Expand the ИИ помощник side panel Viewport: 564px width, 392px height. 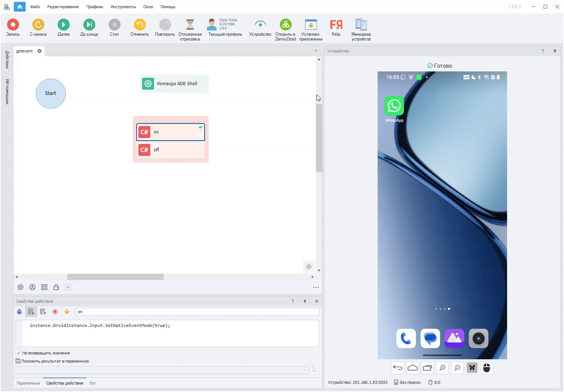[x=7, y=91]
